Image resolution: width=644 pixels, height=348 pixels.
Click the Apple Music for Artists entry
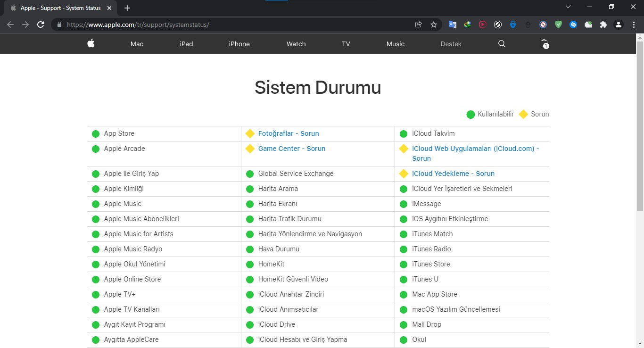(x=139, y=234)
